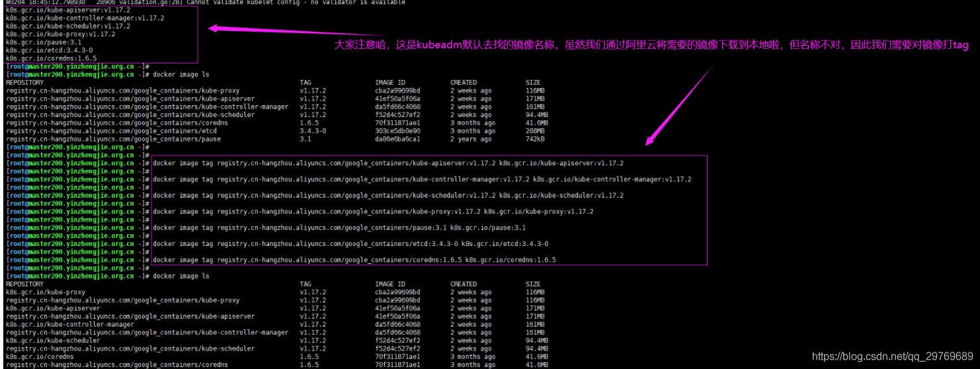Click the first 'docker image ls' command
This screenshot has height=369, width=980.
click(181, 74)
